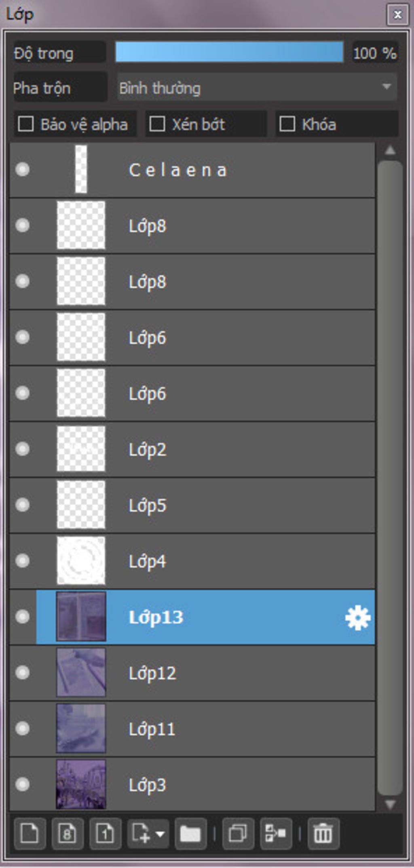Hide the Celaena layer visibility dot
The image size is (414, 868).
pos(22,169)
